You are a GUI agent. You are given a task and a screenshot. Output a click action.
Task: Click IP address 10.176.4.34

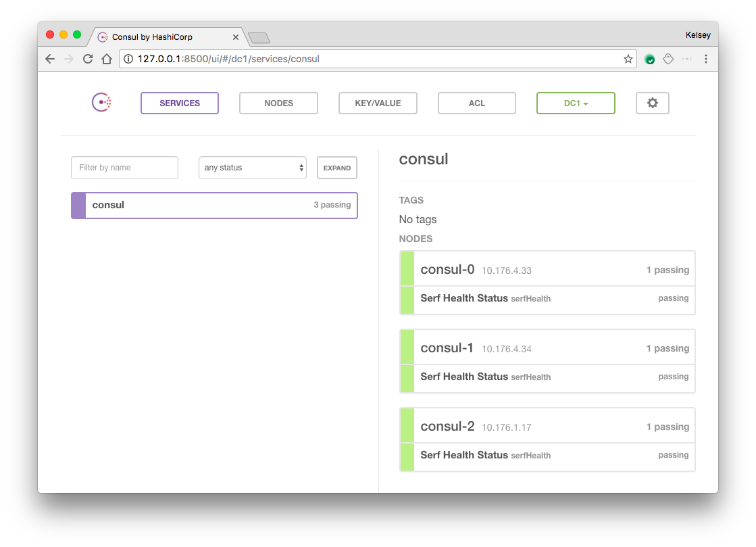click(507, 350)
